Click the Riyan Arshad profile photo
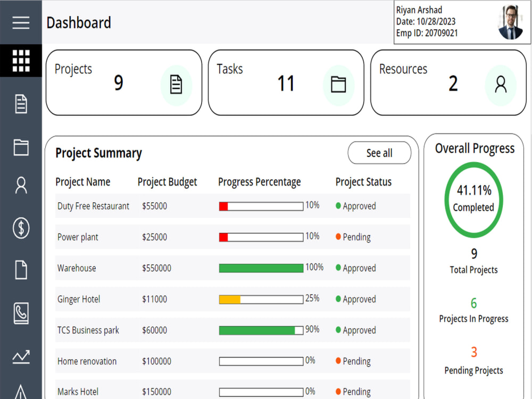The height and width of the screenshot is (399, 532). coord(511,22)
